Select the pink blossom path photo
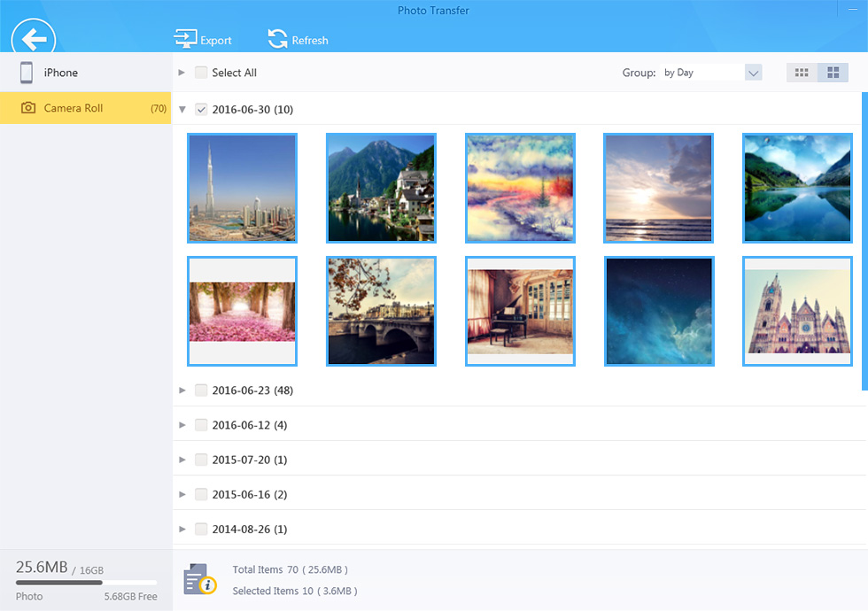This screenshot has height=611, width=868. point(242,311)
